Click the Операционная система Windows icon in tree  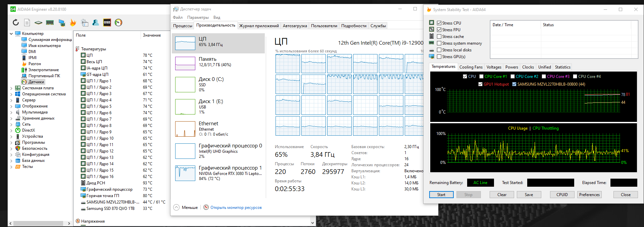pos(18,94)
